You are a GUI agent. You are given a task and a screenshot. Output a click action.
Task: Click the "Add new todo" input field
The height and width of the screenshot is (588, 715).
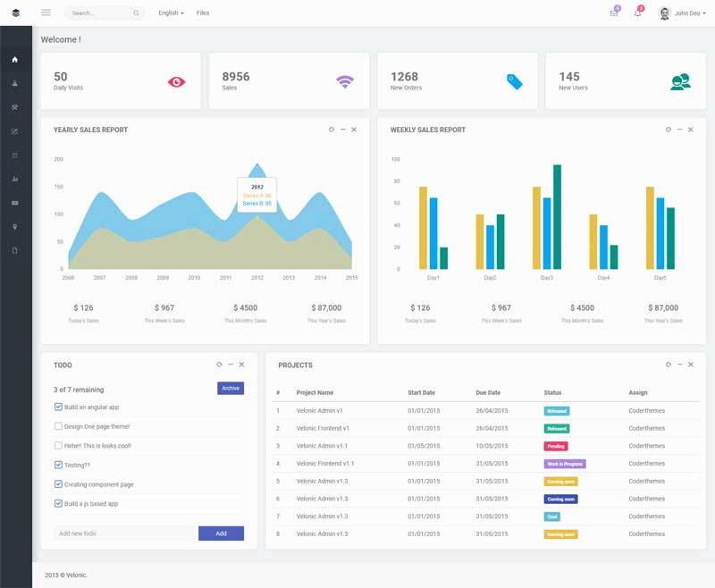pos(123,533)
